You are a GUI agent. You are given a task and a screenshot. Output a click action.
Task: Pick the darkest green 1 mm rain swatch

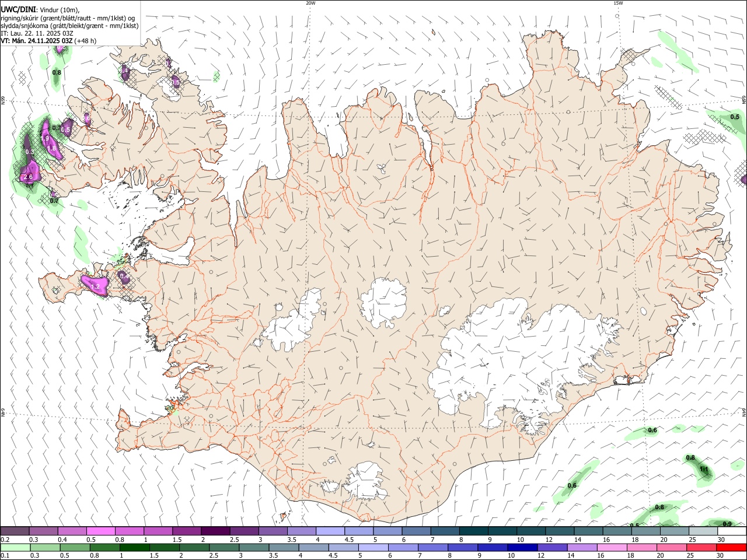tap(134, 548)
